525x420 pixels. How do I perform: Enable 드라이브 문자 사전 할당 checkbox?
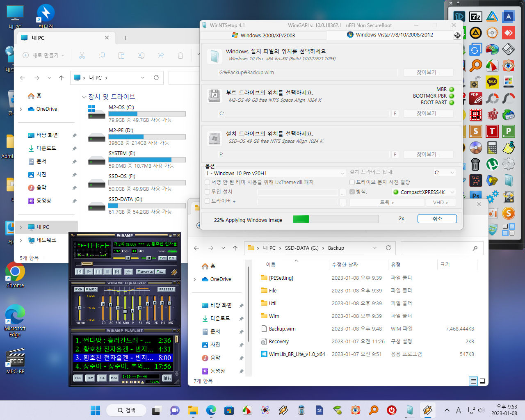[352, 182]
